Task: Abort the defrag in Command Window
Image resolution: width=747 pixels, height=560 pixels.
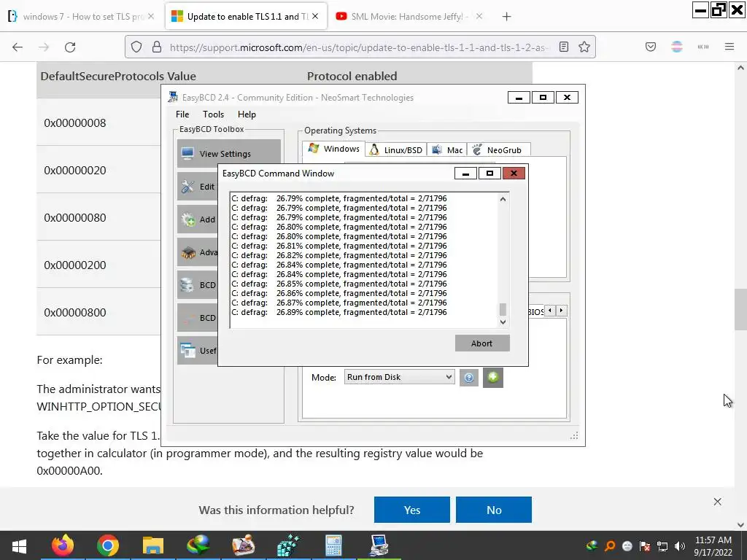Action: [x=482, y=343]
